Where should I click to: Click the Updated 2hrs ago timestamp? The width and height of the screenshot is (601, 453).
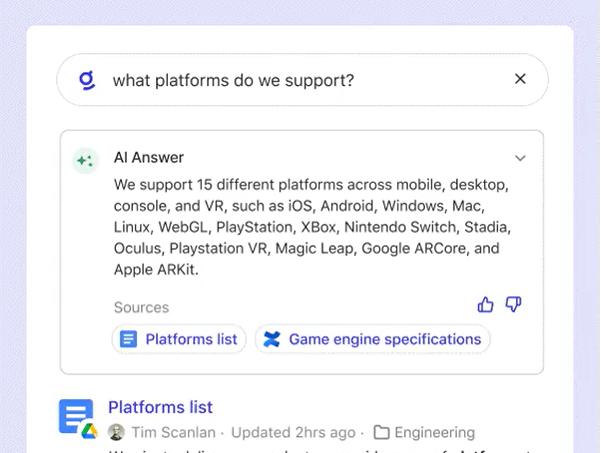[x=293, y=433]
